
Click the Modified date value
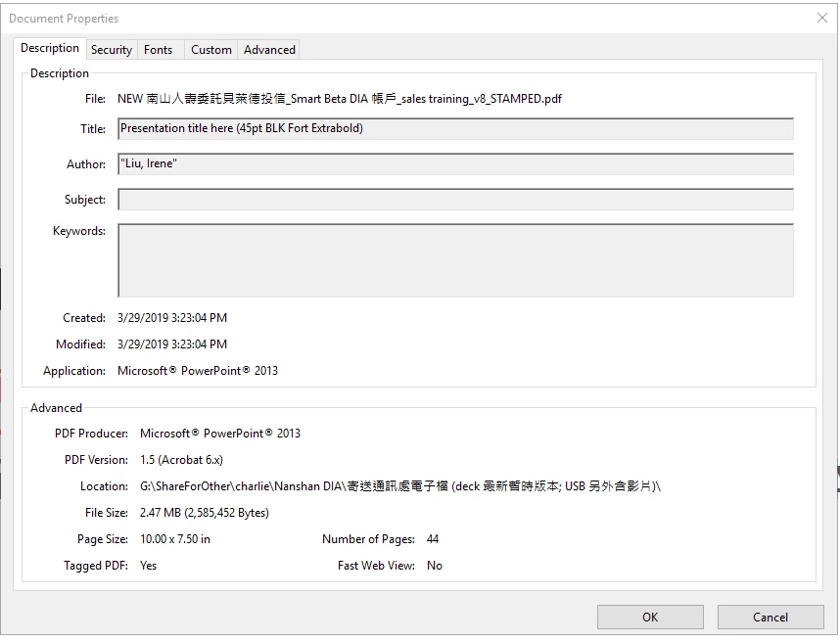coord(172,344)
